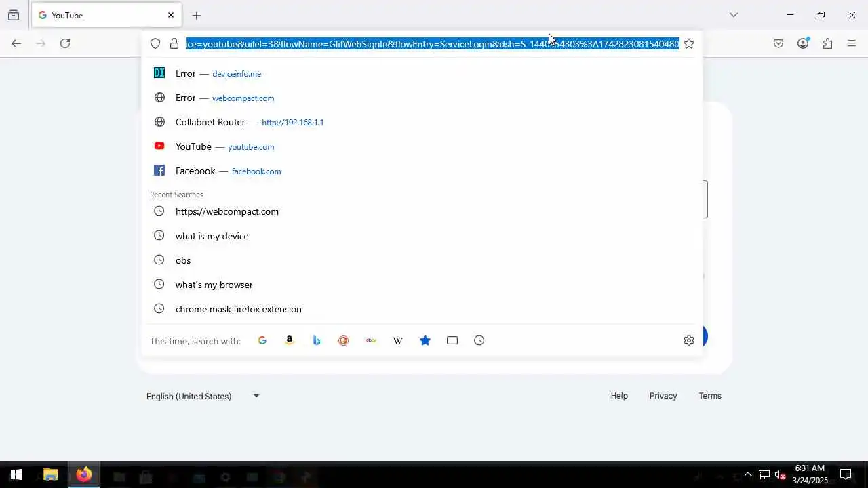This screenshot has height=488, width=868.
Task: Search with Amazon engine icon
Action: (290, 340)
